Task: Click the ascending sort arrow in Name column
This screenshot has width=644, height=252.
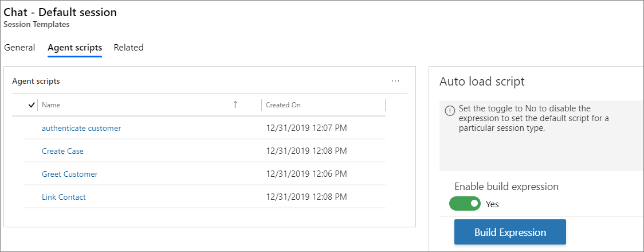Action: (x=235, y=104)
